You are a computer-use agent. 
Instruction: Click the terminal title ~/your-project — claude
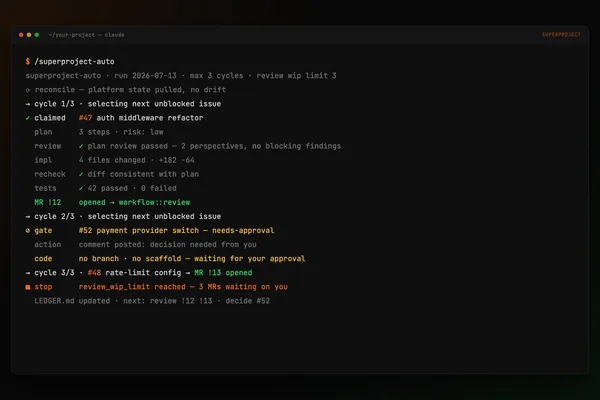coord(86,35)
